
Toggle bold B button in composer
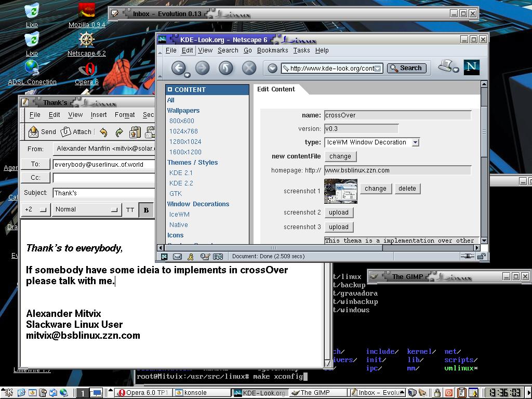tap(146, 210)
